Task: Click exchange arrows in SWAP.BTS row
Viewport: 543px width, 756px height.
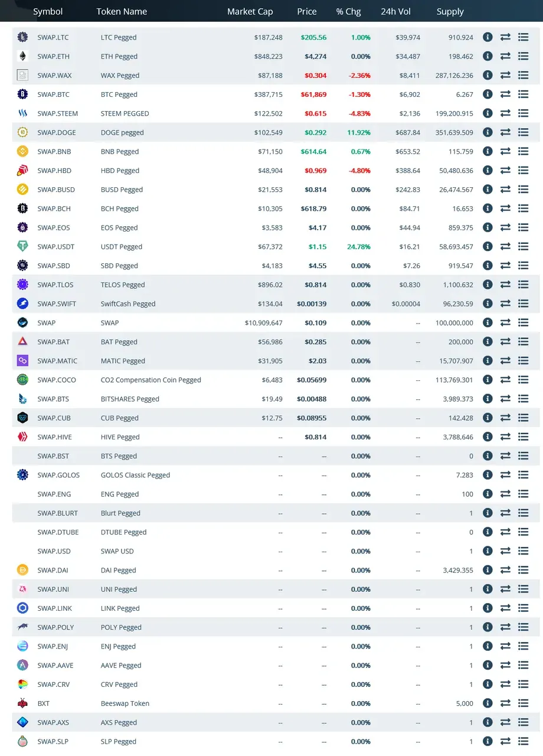Action: [x=505, y=399]
